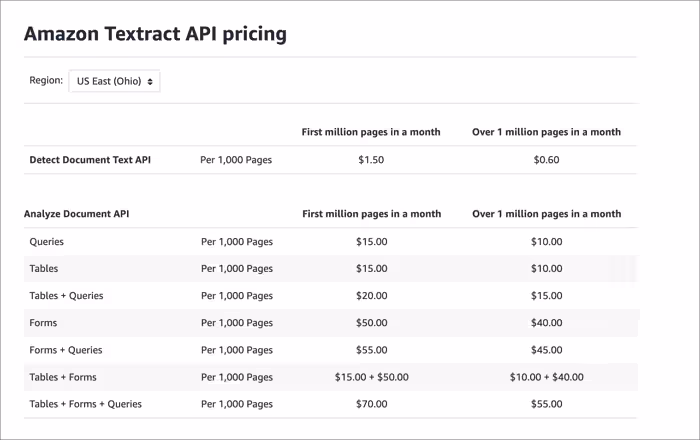Screen dimensions: 700x440
Task: Click the Region dropdown's up-down arrow icon
Action: tap(150, 81)
